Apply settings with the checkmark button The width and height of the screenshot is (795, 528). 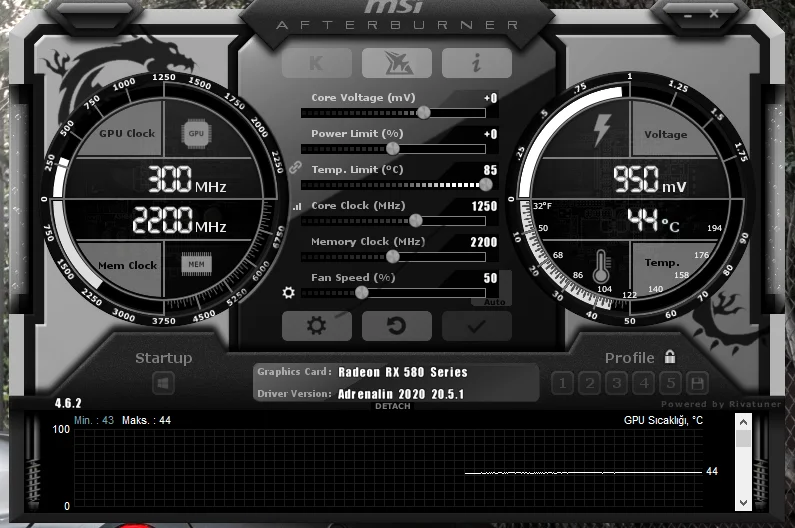point(477,326)
